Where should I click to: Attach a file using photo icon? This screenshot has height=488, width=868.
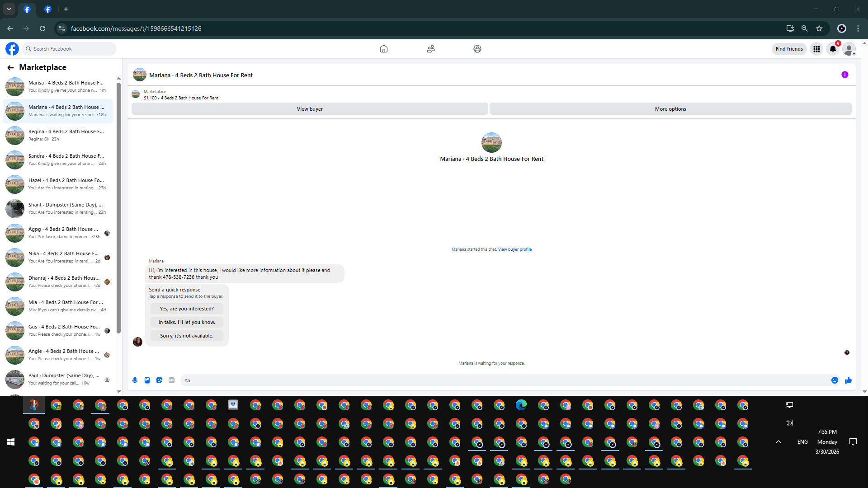click(x=147, y=380)
